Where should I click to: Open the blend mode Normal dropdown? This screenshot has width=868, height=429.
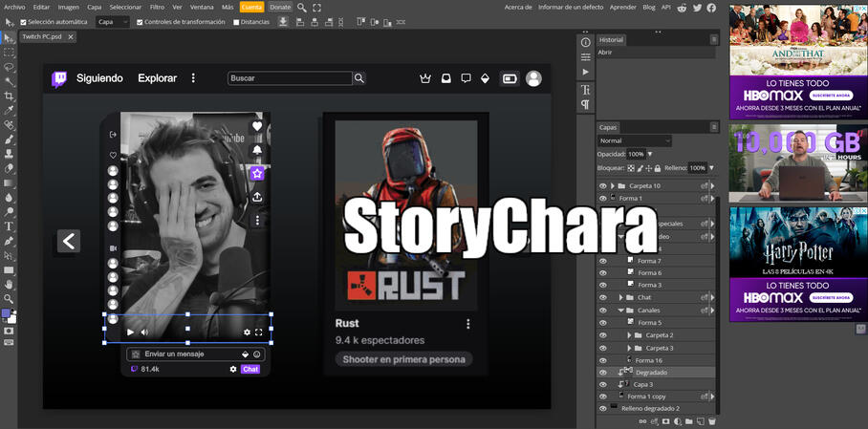625,140
